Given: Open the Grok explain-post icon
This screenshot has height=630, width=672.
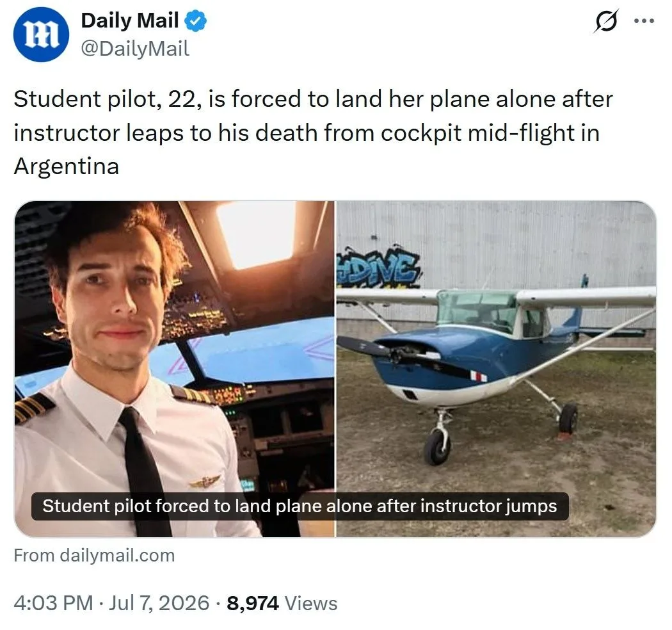Looking at the screenshot, I should (x=607, y=20).
